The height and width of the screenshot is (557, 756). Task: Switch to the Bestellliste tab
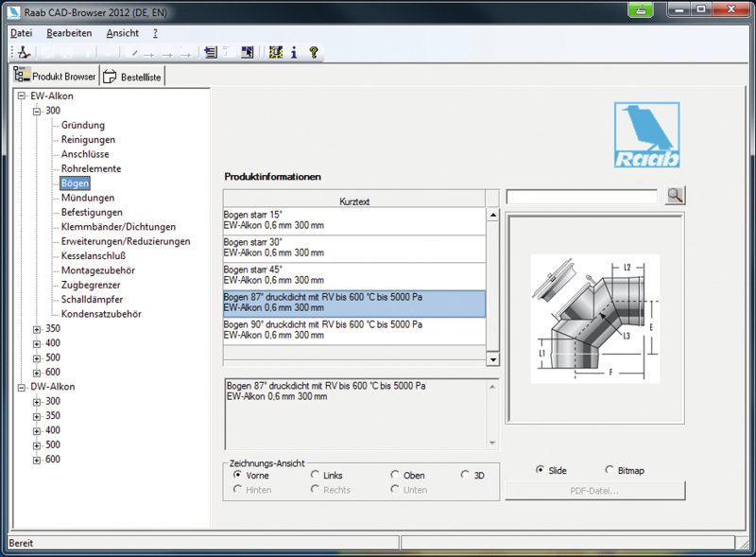click(132, 77)
